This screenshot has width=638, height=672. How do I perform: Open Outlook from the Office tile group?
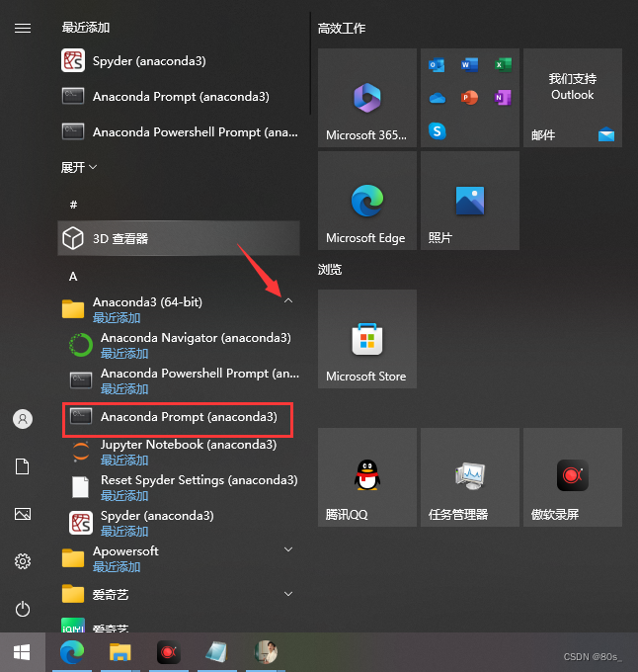pos(437,65)
